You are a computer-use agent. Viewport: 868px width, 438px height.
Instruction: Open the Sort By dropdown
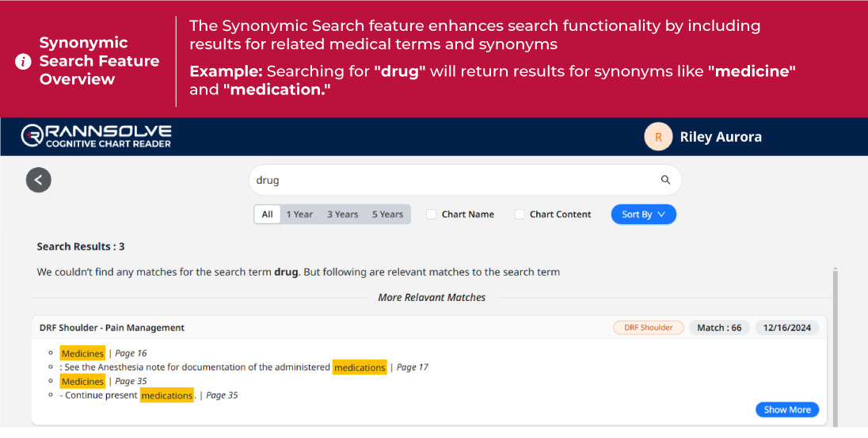pyautogui.click(x=643, y=215)
